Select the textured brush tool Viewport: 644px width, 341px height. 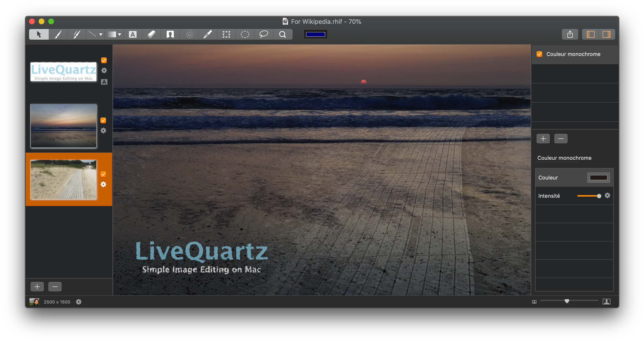pyautogui.click(x=77, y=34)
